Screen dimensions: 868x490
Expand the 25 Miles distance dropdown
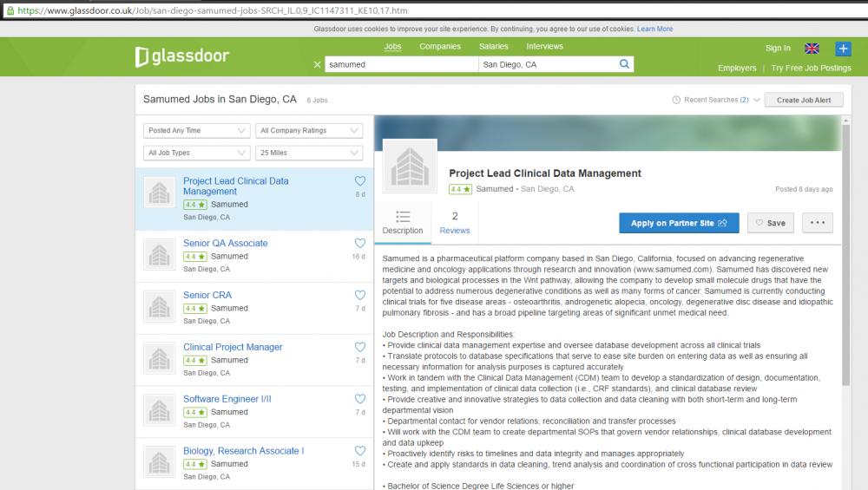pyautogui.click(x=309, y=154)
